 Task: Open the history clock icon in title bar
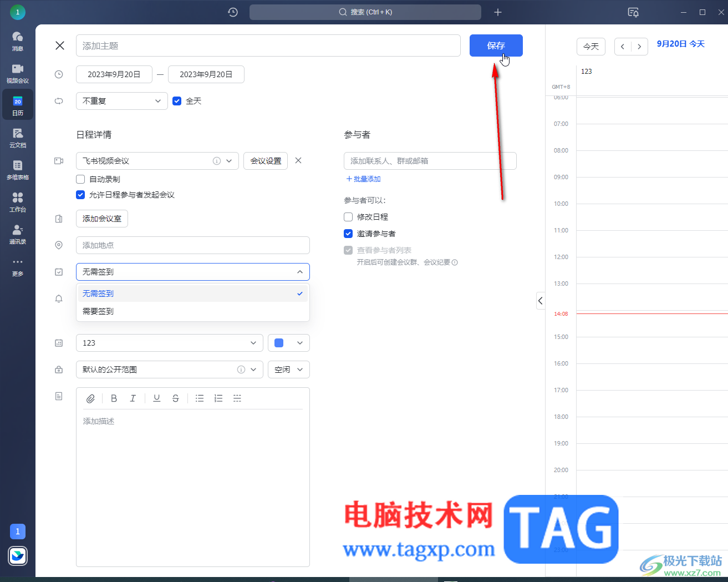pyautogui.click(x=233, y=12)
